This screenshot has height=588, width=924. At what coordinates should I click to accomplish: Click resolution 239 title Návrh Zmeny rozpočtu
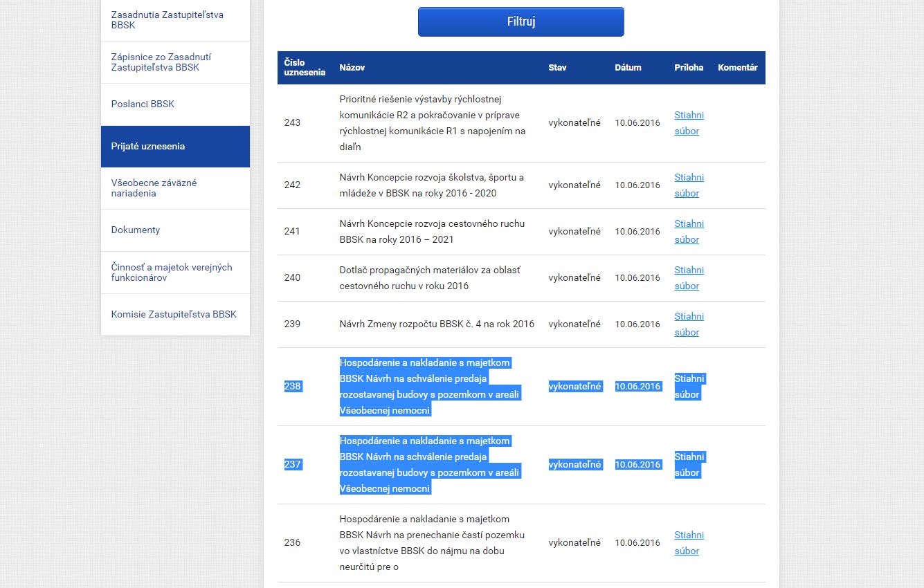[x=437, y=324]
